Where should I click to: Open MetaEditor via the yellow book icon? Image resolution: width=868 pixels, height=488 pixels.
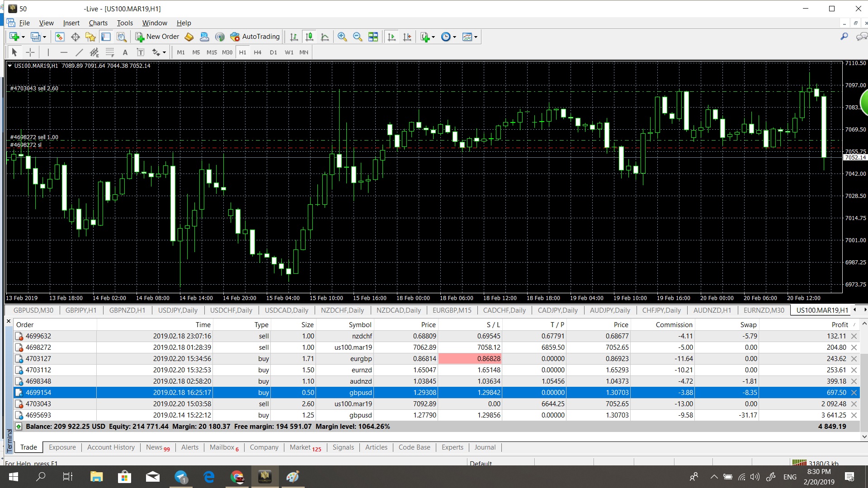click(x=189, y=37)
